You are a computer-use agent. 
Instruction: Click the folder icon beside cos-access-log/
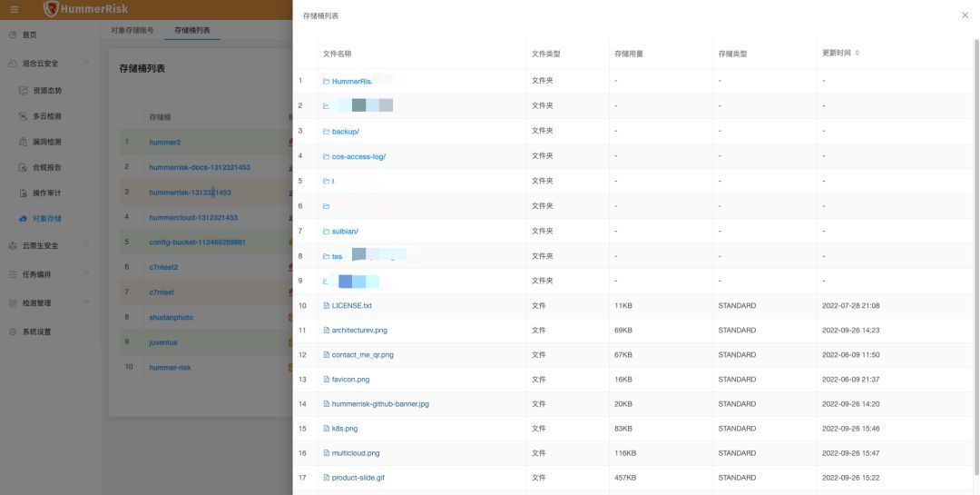click(x=326, y=156)
